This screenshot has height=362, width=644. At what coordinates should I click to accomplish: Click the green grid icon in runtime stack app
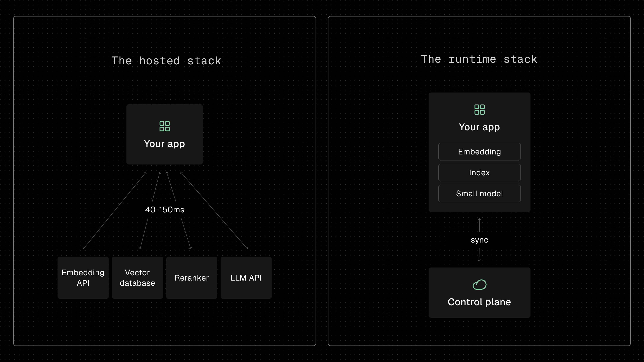[479, 109]
